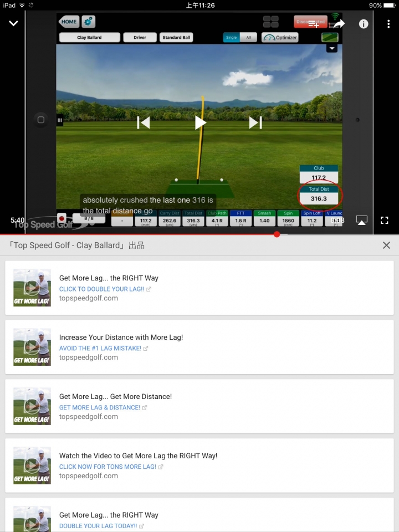The height and width of the screenshot is (532, 399).
Task: Tap the battery indicator in status bar
Action: [x=390, y=5]
